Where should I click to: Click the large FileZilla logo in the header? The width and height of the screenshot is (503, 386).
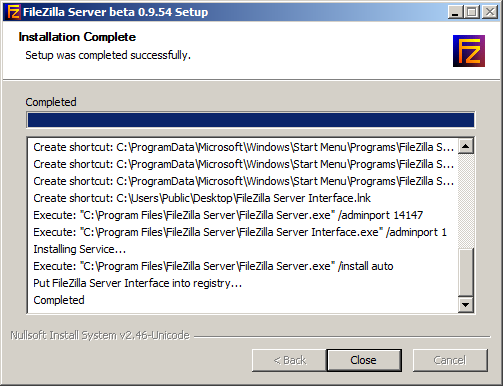click(x=469, y=51)
